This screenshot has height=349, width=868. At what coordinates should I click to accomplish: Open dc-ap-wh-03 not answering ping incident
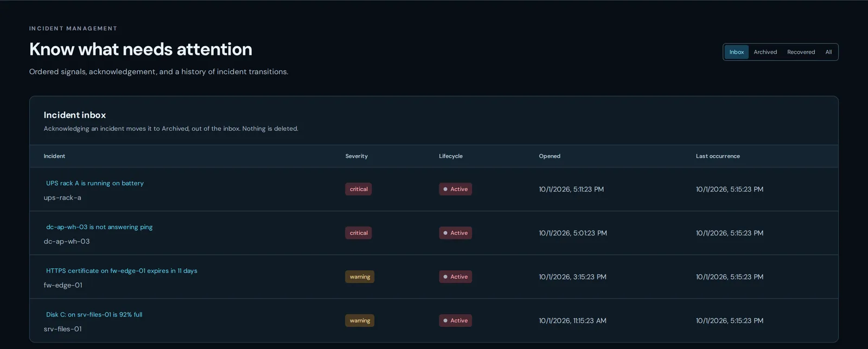point(99,227)
